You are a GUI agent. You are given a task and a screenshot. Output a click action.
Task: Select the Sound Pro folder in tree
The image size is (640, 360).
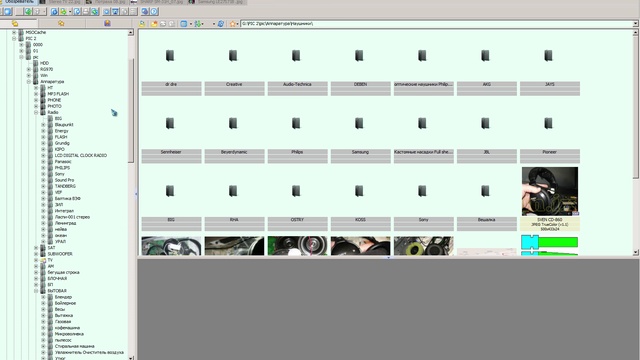point(64,180)
